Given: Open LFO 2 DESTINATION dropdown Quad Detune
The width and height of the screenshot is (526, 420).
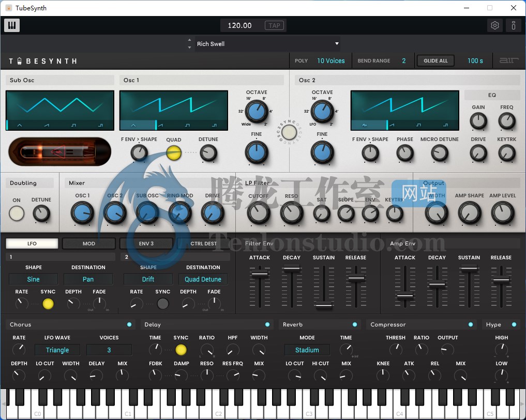Looking at the screenshot, I should tap(203, 279).
